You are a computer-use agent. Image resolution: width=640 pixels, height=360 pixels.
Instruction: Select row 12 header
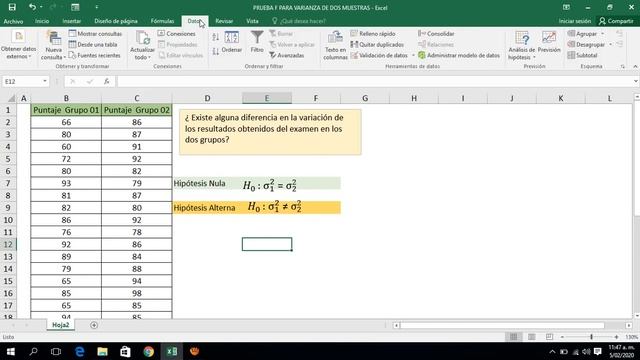pyautogui.click(x=8, y=244)
